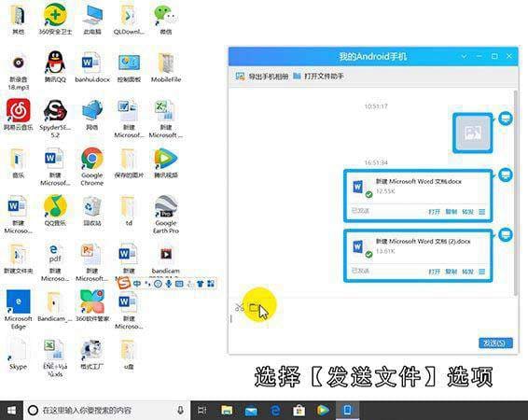Click the taskbar search box 在这里输入你要搜索的内容
This screenshot has width=528, height=420.
[107, 411]
